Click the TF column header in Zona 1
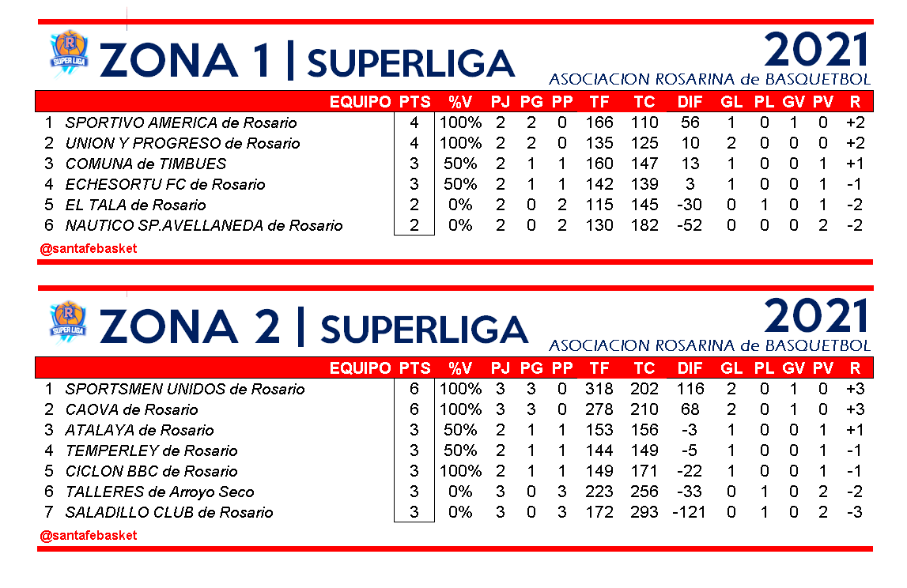 tap(599, 101)
